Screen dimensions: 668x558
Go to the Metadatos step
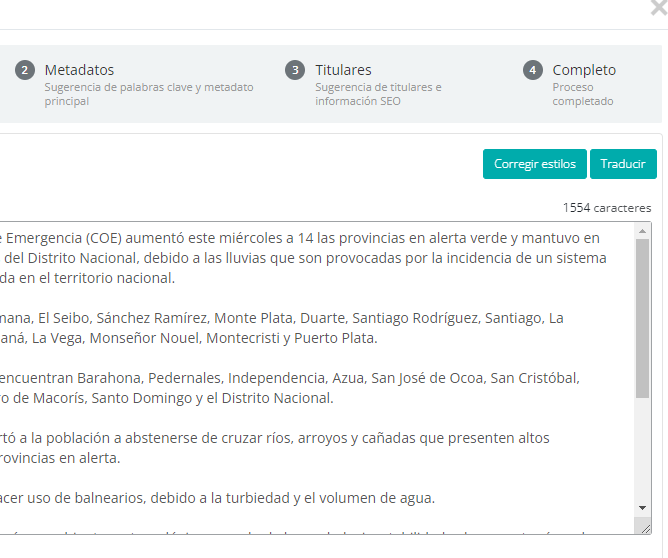[79, 70]
